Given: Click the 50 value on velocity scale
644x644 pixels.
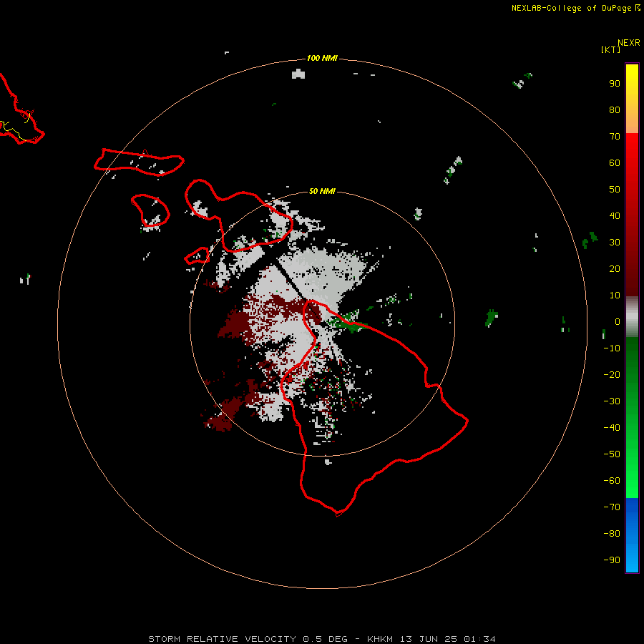Looking at the screenshot, I should 615,190.
